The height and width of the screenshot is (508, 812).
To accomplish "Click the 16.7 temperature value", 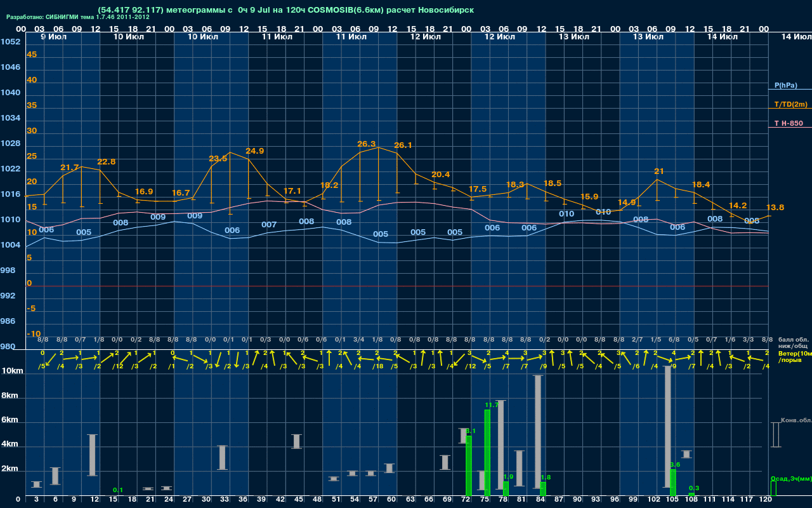I will [181, 193].
